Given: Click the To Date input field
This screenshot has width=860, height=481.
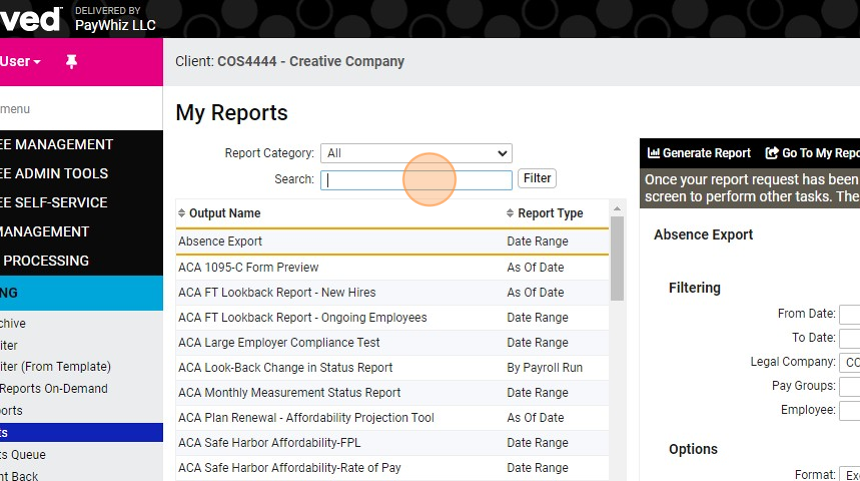Looking at the screenshot, I should [849, 338].
